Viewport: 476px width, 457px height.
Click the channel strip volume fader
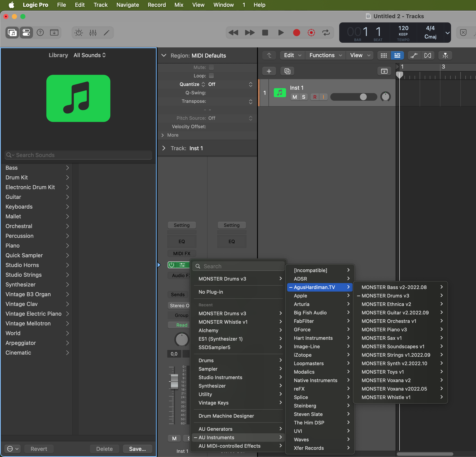[x=174, y=381]
